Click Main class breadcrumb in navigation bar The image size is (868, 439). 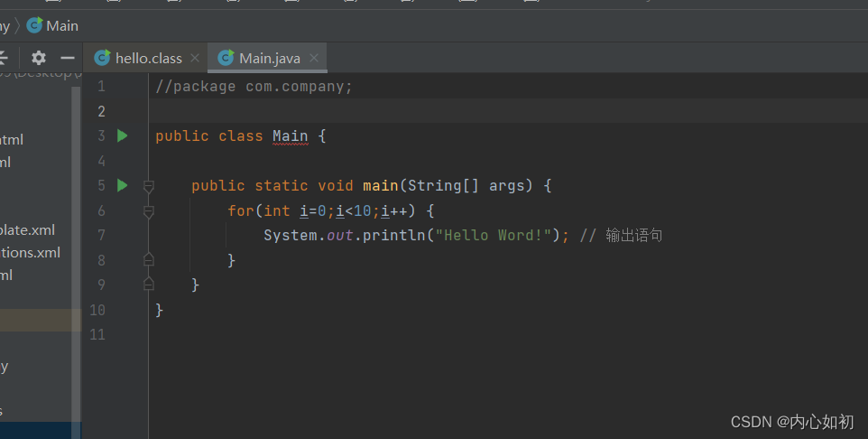pos(62,25)
